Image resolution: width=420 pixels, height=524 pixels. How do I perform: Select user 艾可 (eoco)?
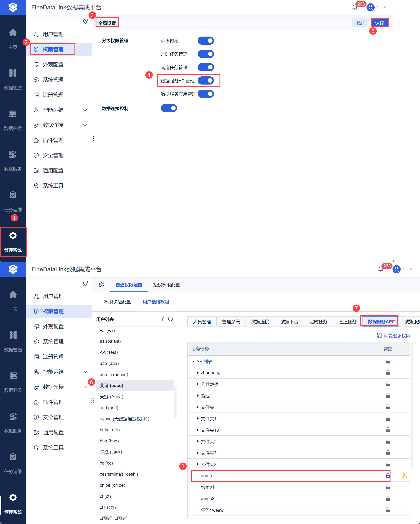coord(135,385)
